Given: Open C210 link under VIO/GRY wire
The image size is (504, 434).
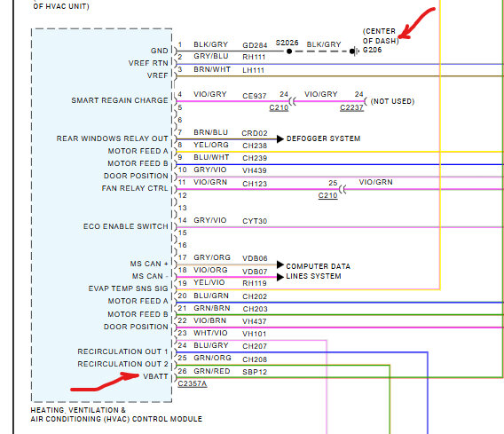Looking at the screenshot, I should 279,107.
